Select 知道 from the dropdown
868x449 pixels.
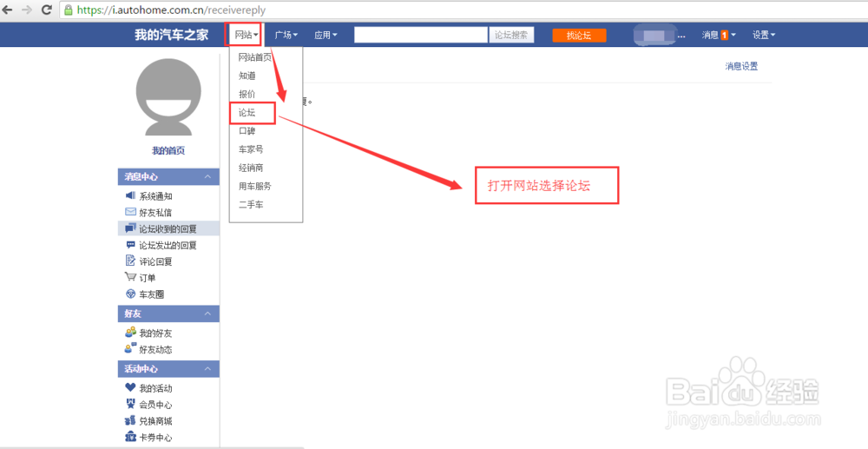247,76
